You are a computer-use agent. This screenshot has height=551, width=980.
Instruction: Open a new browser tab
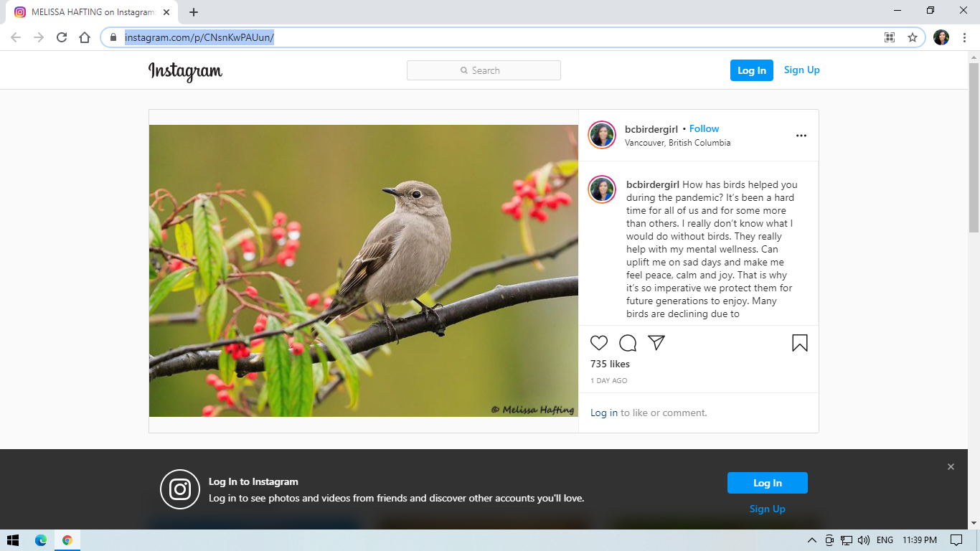194,12
